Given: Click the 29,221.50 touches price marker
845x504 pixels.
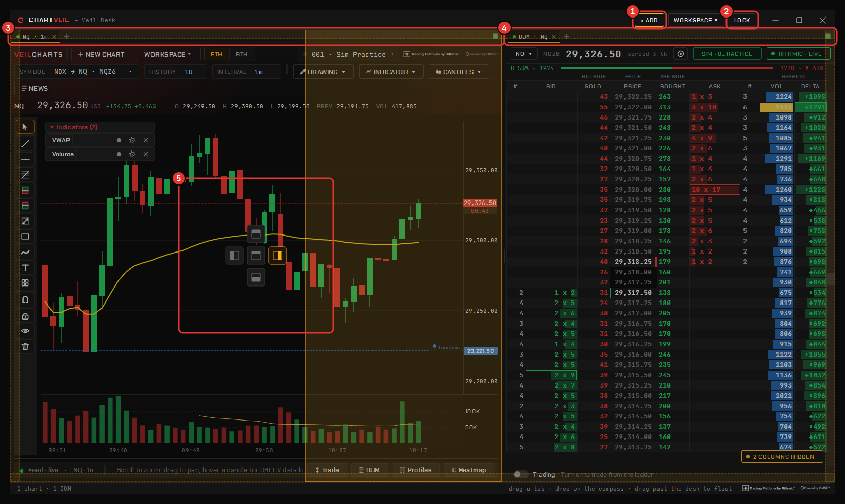Looking at the screenshot, I should click(x=480, y=351).
